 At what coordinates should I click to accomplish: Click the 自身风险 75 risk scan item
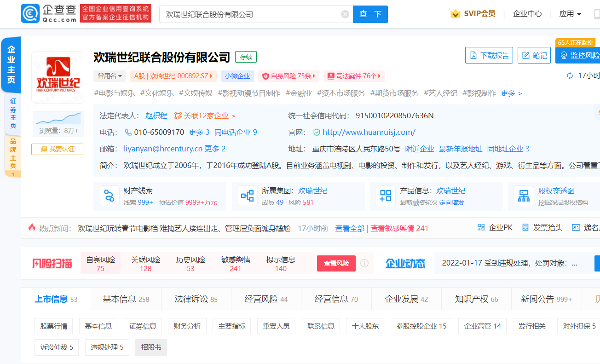click(x=100, y=264)
